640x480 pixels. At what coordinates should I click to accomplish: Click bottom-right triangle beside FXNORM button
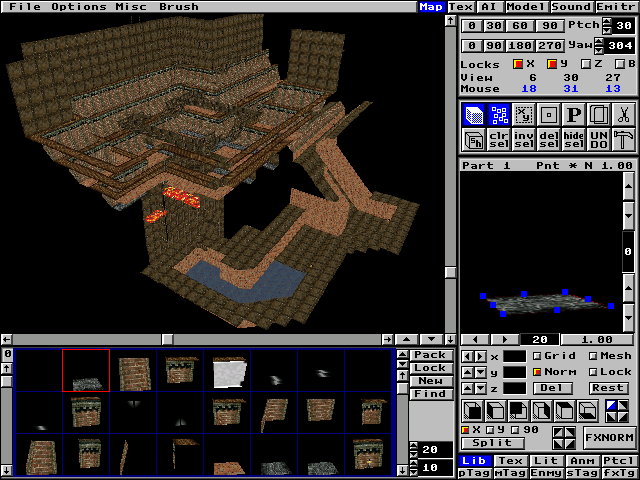click(570, 444)
